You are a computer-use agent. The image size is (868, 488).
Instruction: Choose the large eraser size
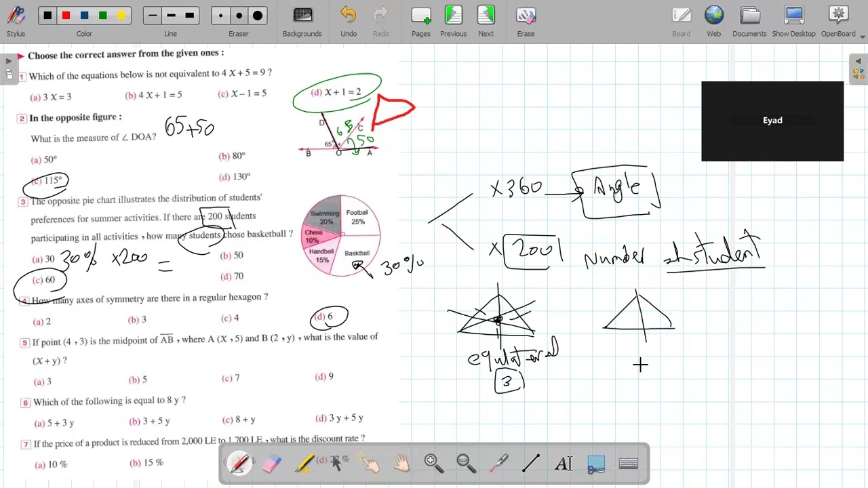[257, 16]
